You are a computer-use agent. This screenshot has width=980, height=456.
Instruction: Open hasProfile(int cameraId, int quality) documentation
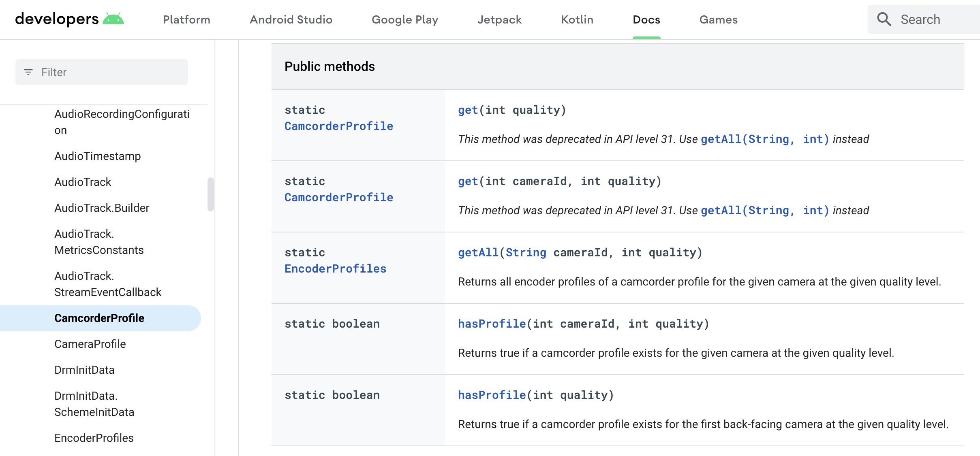[x=491, y=324]
